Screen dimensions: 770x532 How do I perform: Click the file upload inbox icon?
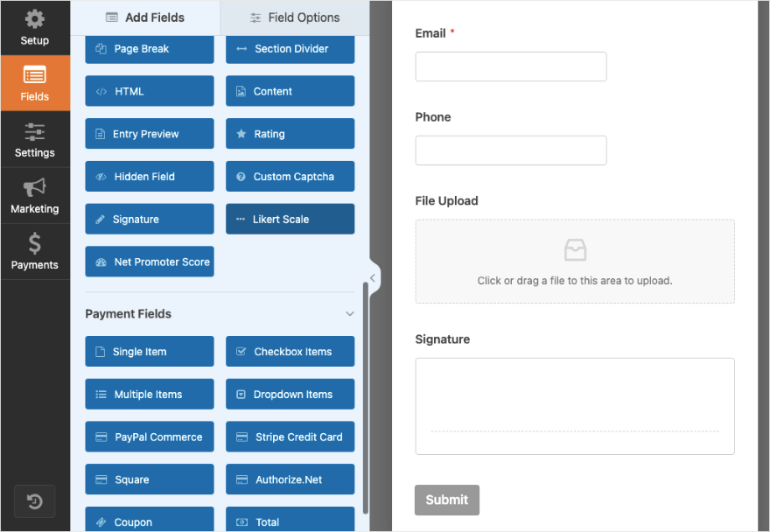coord(575,251)
